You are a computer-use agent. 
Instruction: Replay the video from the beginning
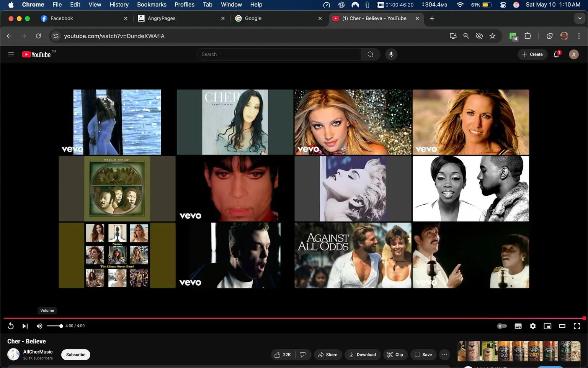point(11,326)
